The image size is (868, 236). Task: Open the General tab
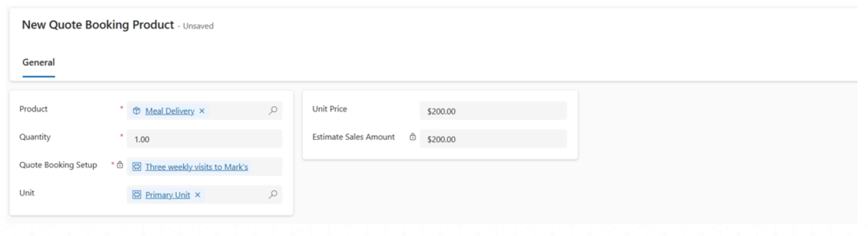pos(38,63)
